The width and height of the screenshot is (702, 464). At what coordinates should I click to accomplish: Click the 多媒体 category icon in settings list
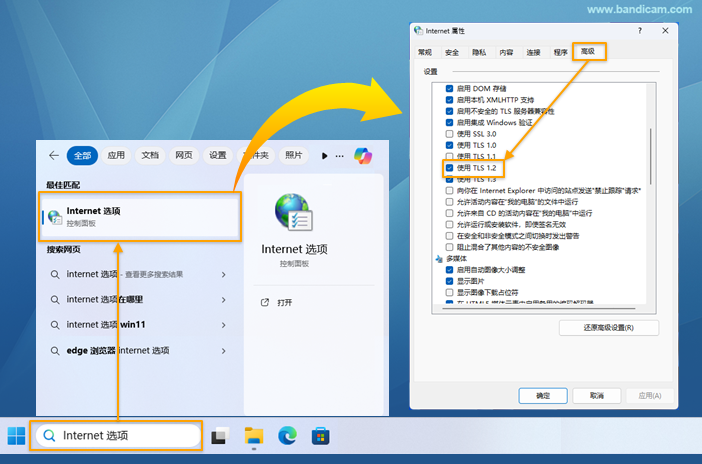coord(439,258)
